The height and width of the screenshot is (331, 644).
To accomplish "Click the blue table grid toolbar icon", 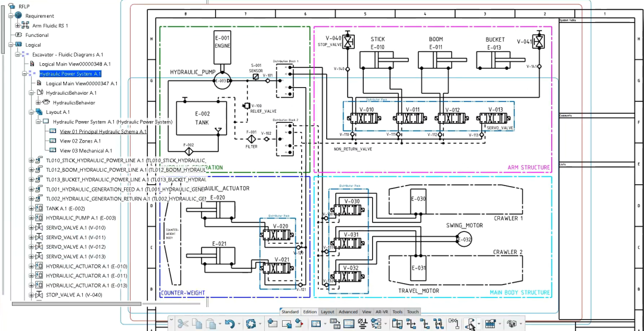I will coord(490,324).
